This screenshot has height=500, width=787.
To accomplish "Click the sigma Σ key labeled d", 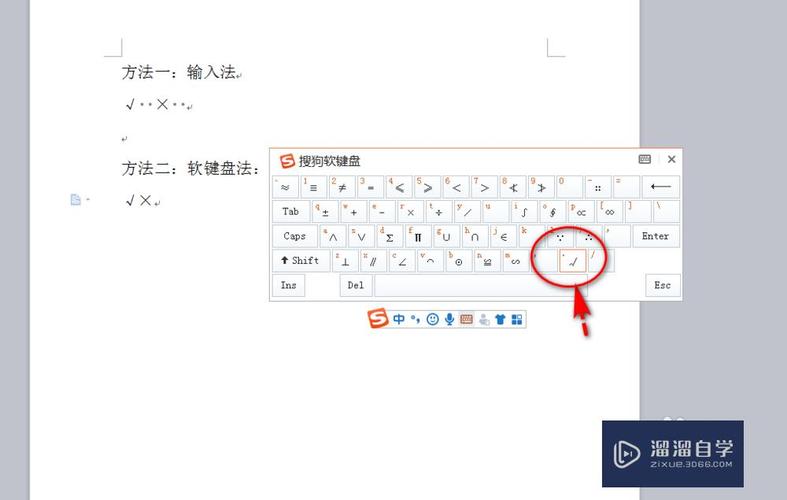I will [390, 236].
